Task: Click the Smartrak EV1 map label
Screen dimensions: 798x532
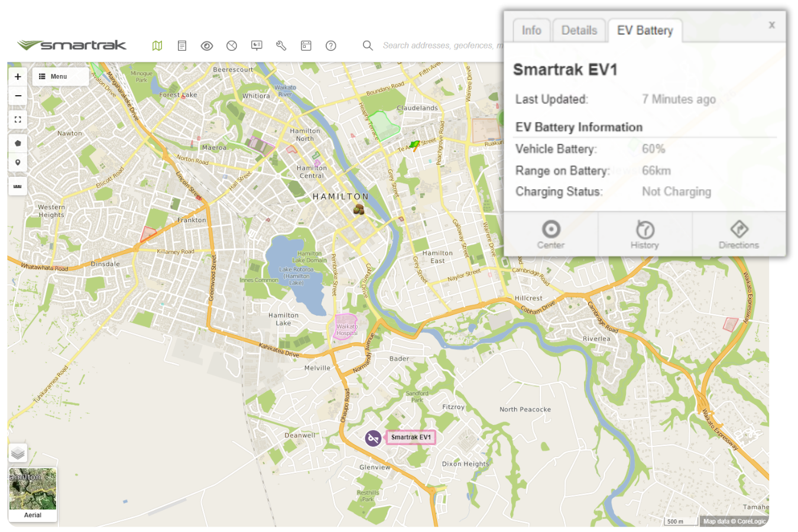Action: (x=411, y=437)
